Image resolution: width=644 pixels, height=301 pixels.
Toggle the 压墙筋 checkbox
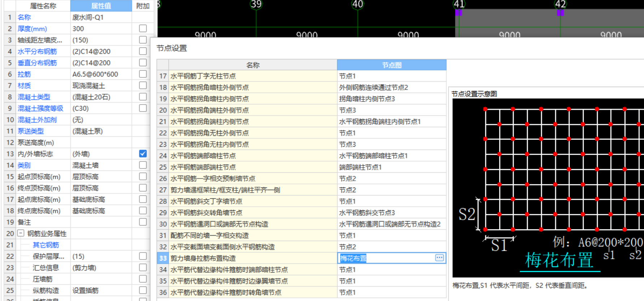(x=143, y=279)
